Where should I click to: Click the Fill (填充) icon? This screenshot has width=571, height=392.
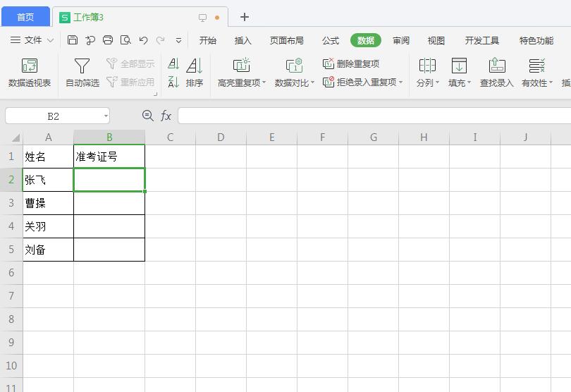459,66
